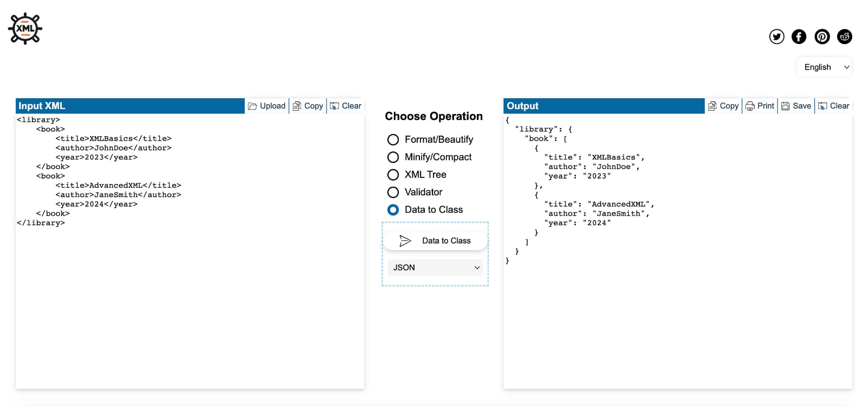The width and height of the screenshot is (868, 407).
Task: Select the Data to Class radio option
Action: tap(393, 209)
